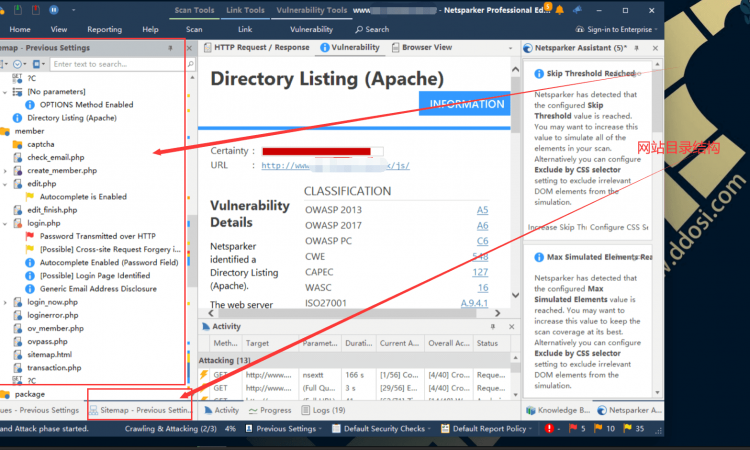The height and width of the screenshot is (450, 750).
Task: Click Skip Threshold Reached info icon
Action: (x=539, y=74)
